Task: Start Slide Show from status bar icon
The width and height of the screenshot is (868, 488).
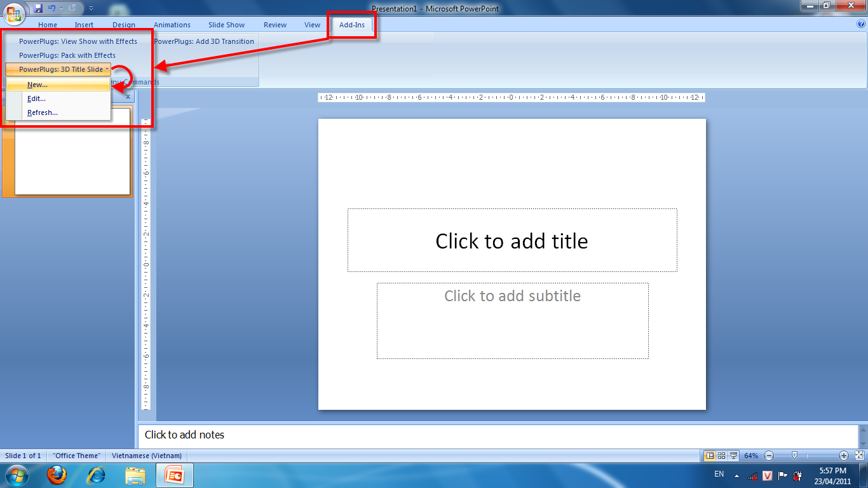Action: 734,456
